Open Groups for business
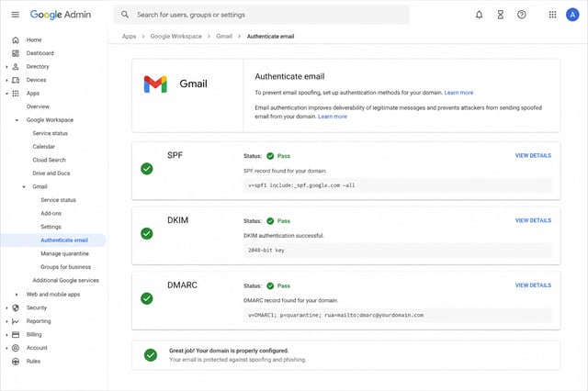The height and width of the screenshot is (391, 588). pos(65,267)
